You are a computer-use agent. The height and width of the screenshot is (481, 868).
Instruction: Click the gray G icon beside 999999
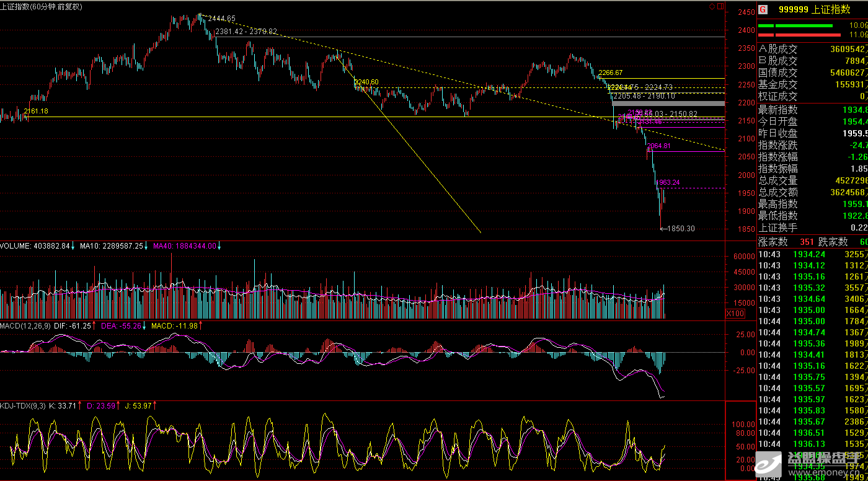pos(763,9)
